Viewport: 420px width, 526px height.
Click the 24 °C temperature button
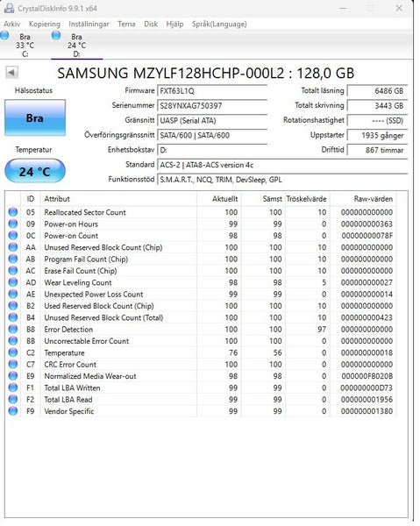(x=35, y=171)
